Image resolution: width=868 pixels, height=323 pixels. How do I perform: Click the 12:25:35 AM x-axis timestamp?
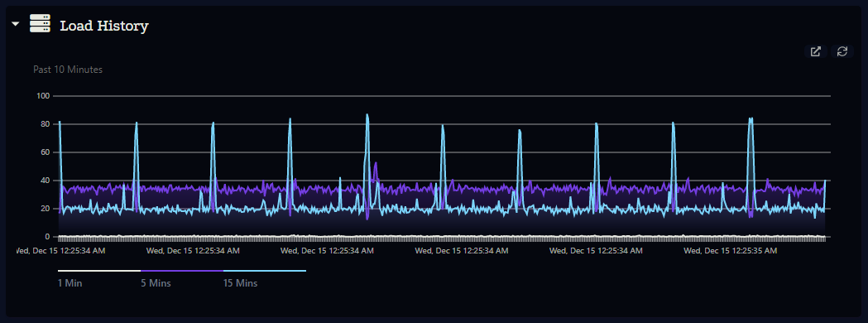tap(730, 252)
